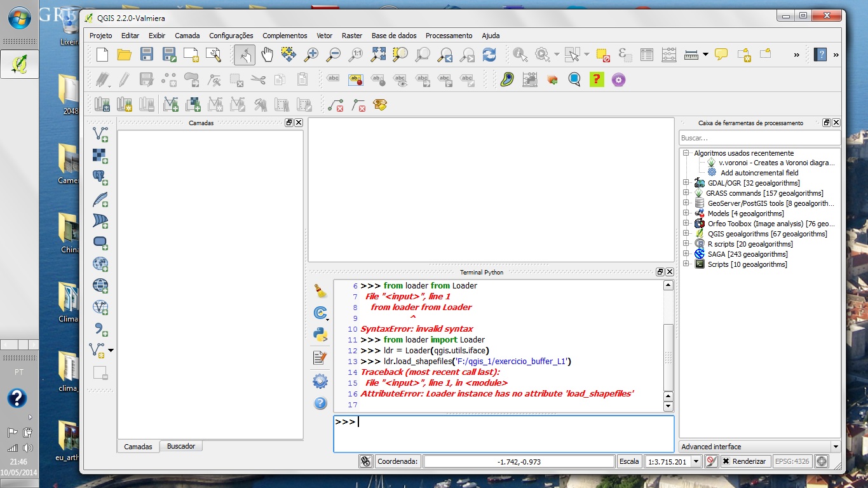Save project with floppy icon
Viewport: 868px width, 488px height.
[146, 55]
